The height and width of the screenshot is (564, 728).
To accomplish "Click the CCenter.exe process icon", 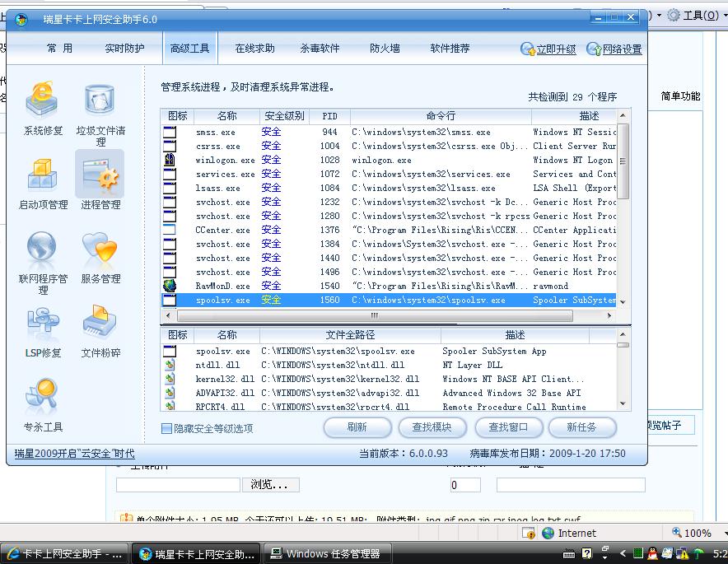I will click(170, 230).
